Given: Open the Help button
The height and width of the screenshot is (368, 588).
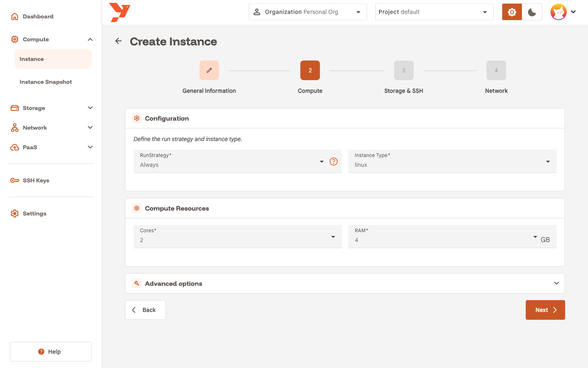Looking at the screenshot, I should point(51,352).
